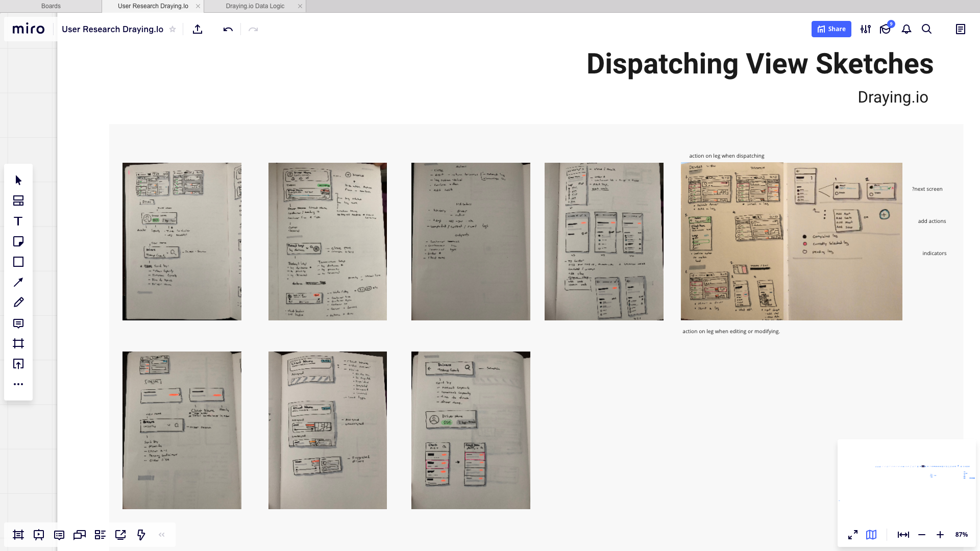Image resolution: width=980 pixels, height=551 pixels.
Task: Select the Shape rectangle tool
Action: tap(18, 262)
